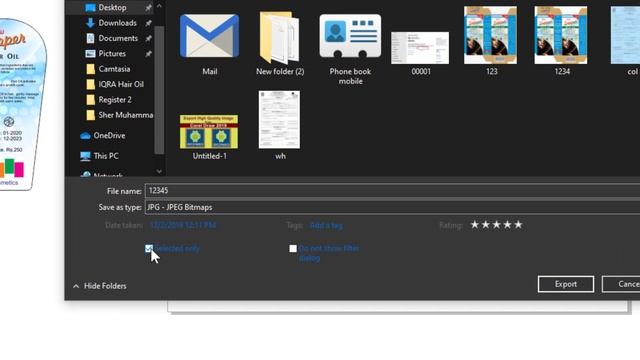Toggle the Selected only checkbox
Image resolution: width=640 pixels, height=360 pixels.
149,249
